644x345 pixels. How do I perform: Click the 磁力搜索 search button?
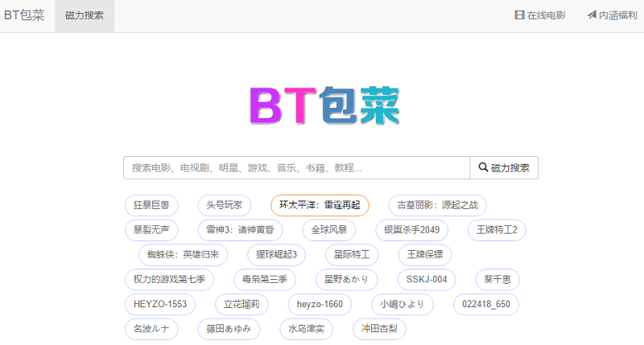point(504,167)
